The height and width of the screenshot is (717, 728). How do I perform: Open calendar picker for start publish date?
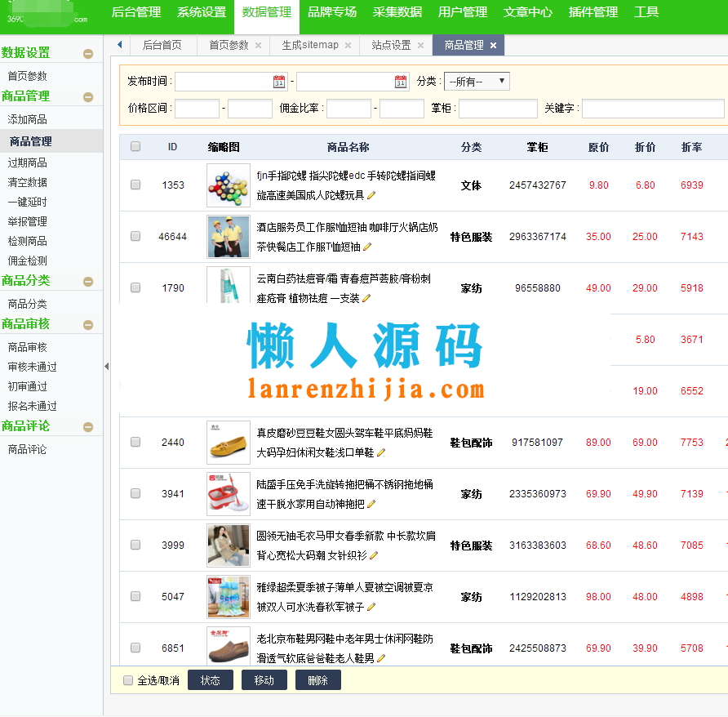tap(279, 82)
